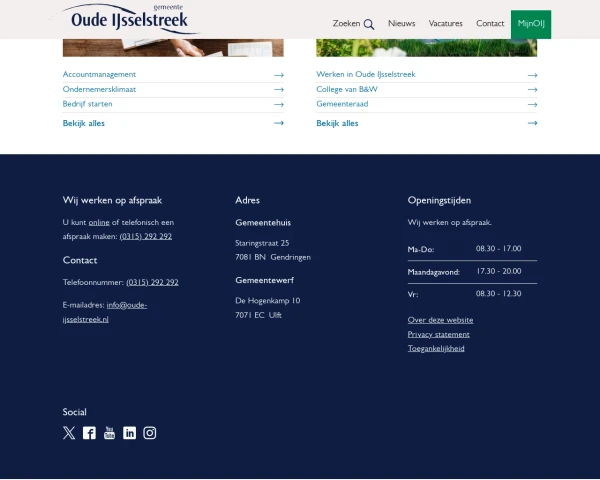Open the Privacy statement link

[439, 334]
